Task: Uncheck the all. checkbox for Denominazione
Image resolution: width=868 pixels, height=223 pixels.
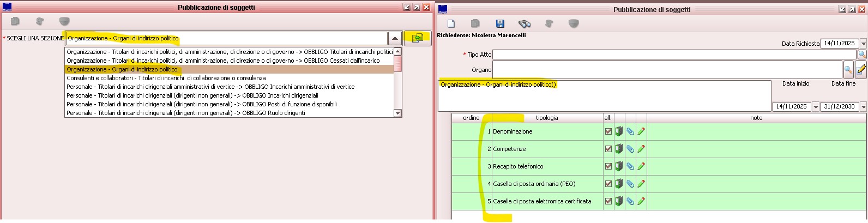Action: 608,131
